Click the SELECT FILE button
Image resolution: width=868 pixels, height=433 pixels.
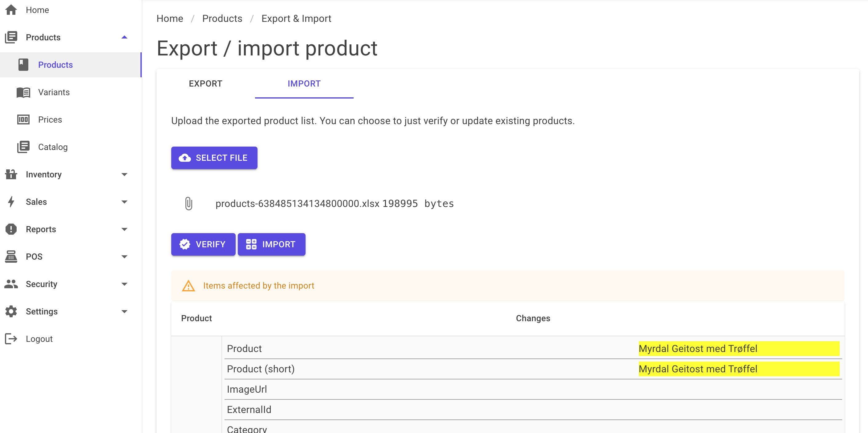pos(214,158)
